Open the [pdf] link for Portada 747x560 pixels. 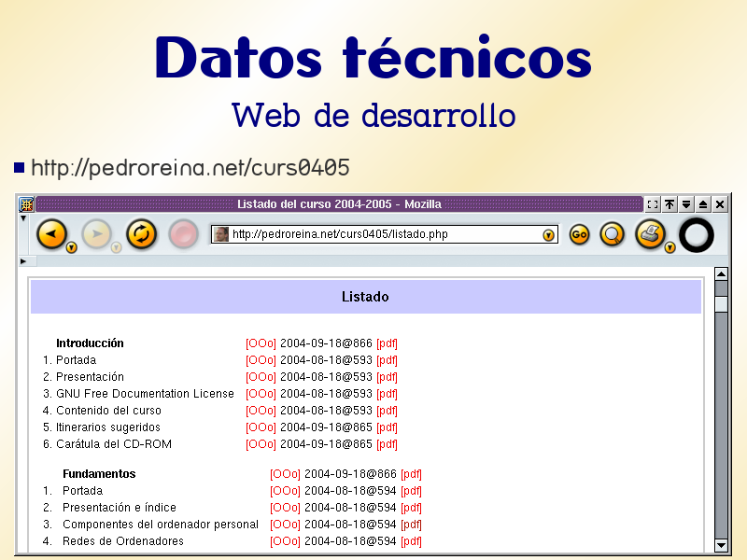tap(388, 359)
